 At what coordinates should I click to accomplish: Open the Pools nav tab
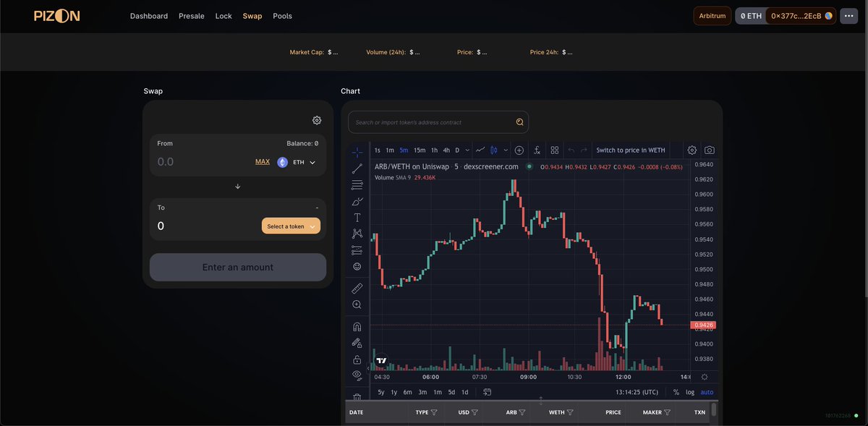click(x=283, y=16)
